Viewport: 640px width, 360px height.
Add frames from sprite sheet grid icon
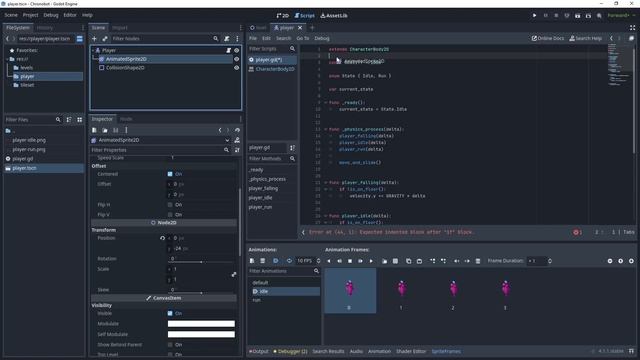click(x=395, y=261)
